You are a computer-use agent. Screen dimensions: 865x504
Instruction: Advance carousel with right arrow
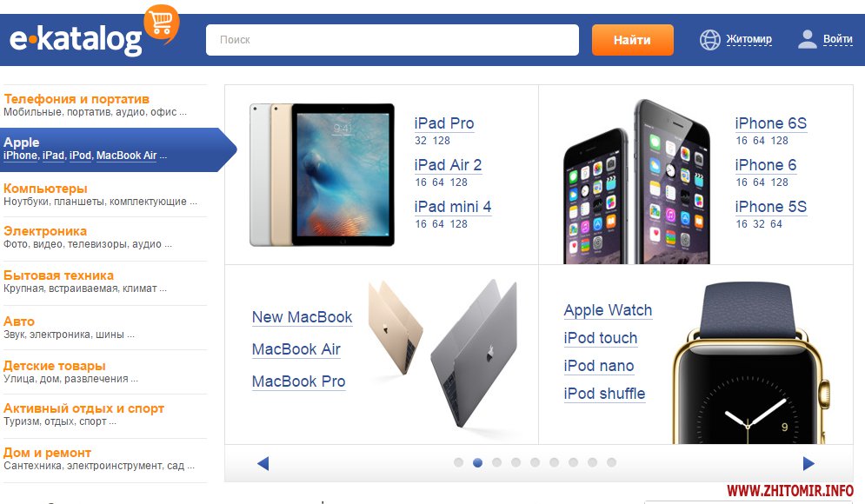tap(808, 463)
